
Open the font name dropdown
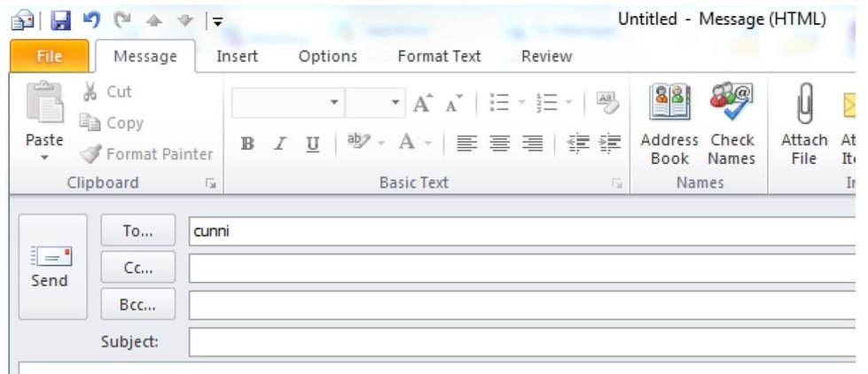click(334, 104)
